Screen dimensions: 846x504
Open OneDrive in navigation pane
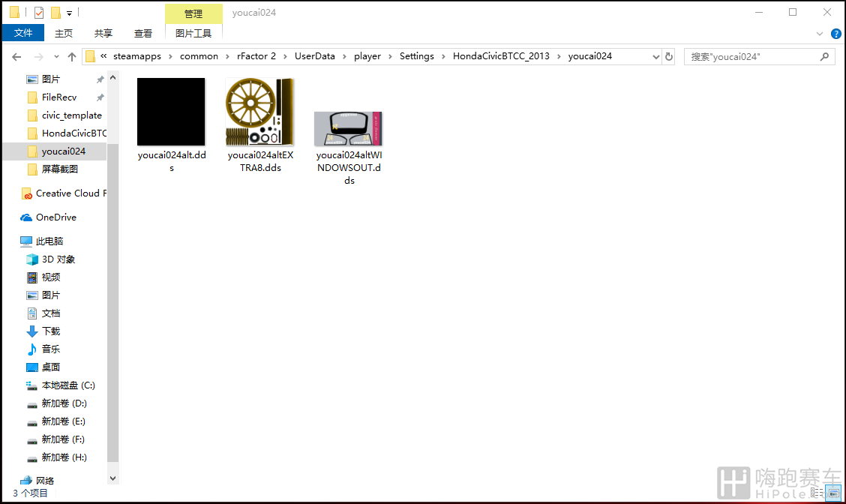pos(55,217)
